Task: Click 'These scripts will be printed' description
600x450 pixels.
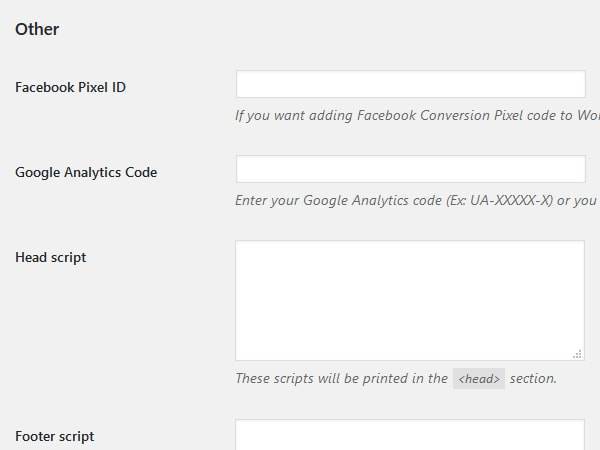Action: pyautogui.click(x=341, y=378)
